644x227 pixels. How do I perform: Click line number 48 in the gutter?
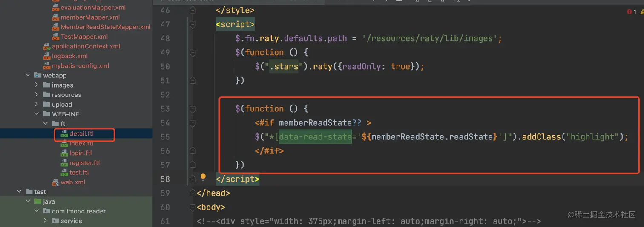pyautogui.click(x=165, y=39)
